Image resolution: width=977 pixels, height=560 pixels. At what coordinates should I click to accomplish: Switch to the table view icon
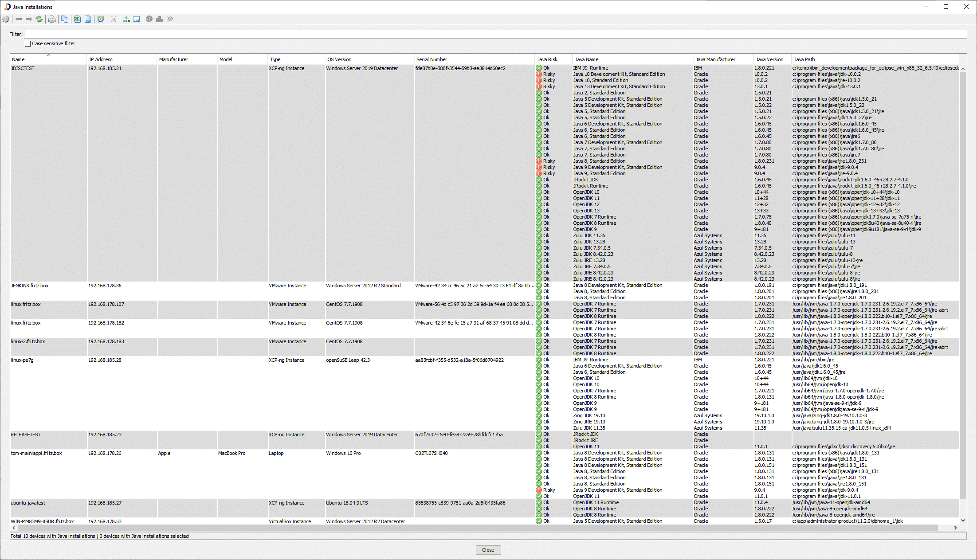tap(136, 19)
